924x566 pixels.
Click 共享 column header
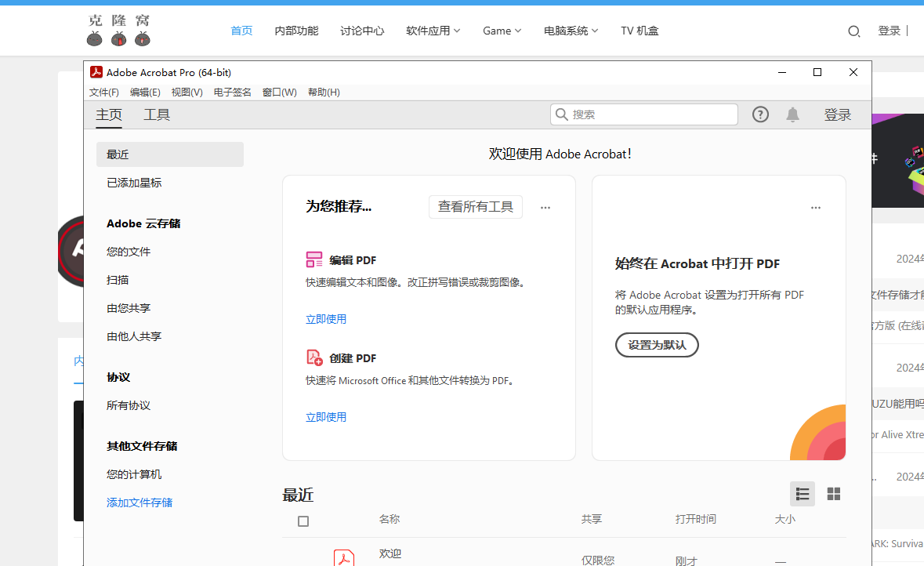pyautogui.click(x=592, y=520)
